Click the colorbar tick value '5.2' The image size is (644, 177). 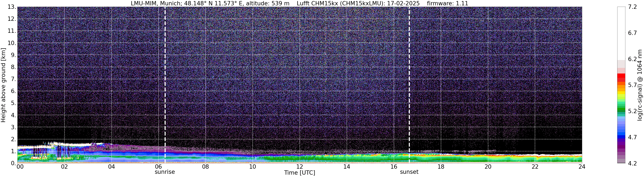(632, 111)
